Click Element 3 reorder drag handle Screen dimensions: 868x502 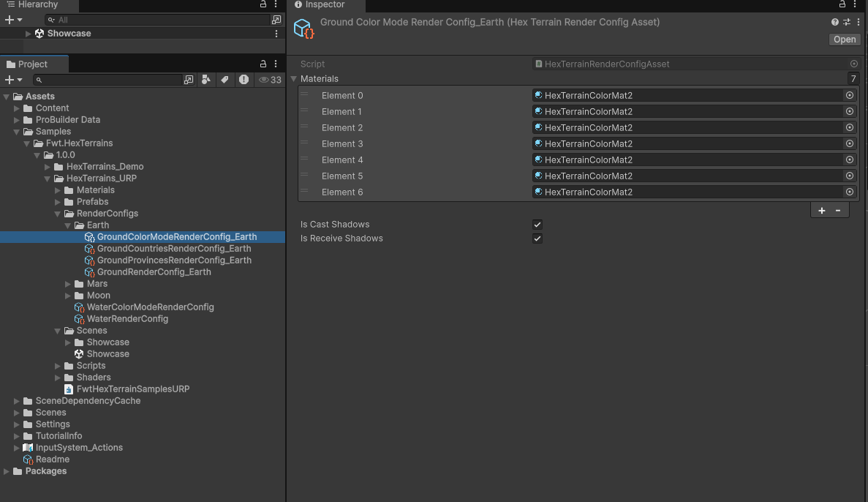point(304,143)
